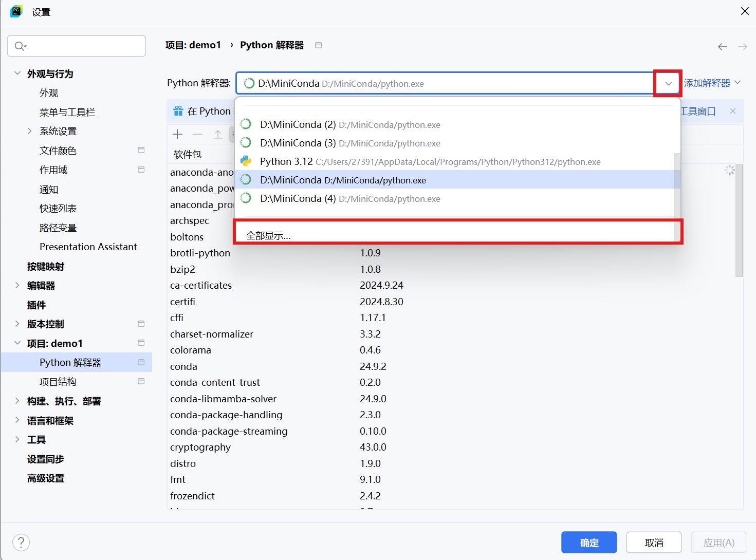Click project-level icon beside 作用域
756x560 pixels.
pyautogui.click(x=141, y=170)
